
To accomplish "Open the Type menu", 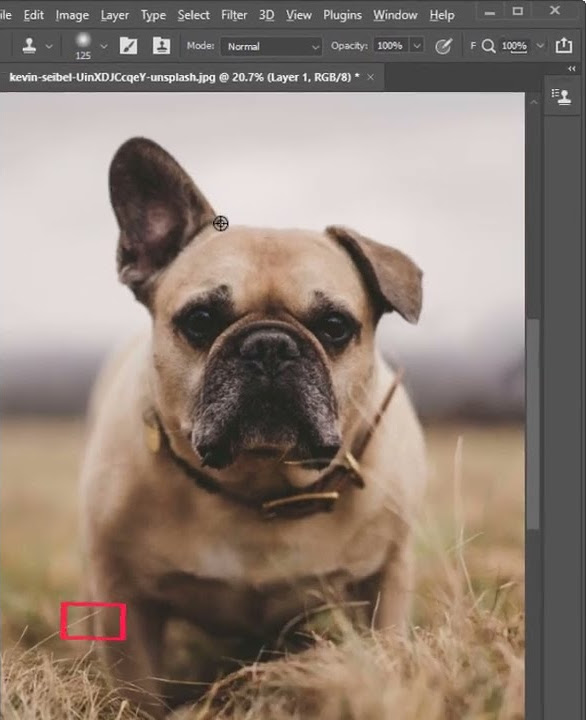I will click(x=153, y=15).
